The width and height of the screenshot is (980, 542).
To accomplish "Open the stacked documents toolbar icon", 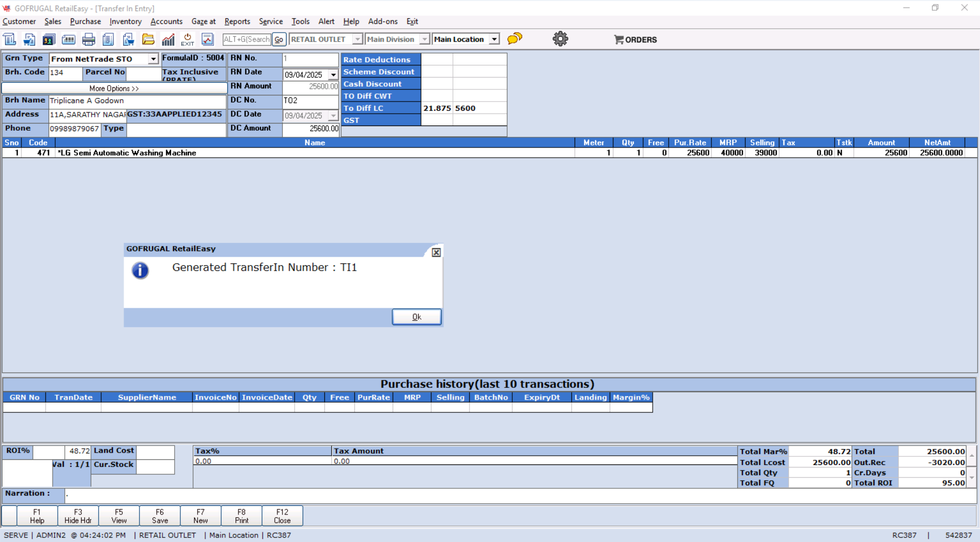I will point(108,39).
